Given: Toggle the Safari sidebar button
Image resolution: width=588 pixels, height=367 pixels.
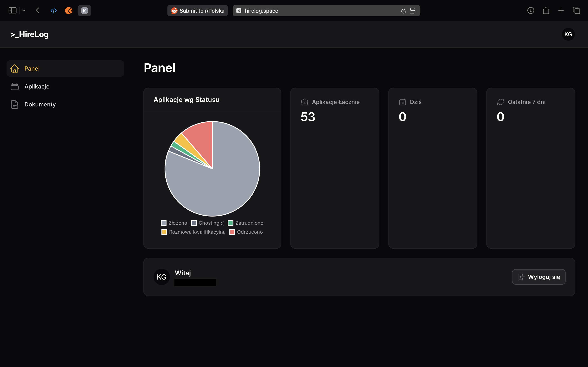Looking at the screenshot, I should pos(12,10).
